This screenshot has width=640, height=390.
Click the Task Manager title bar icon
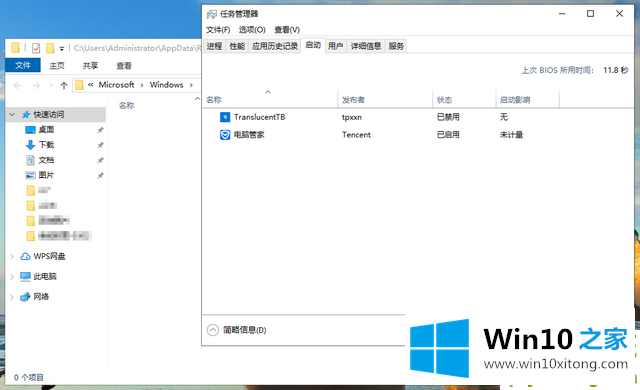(211, 14)
